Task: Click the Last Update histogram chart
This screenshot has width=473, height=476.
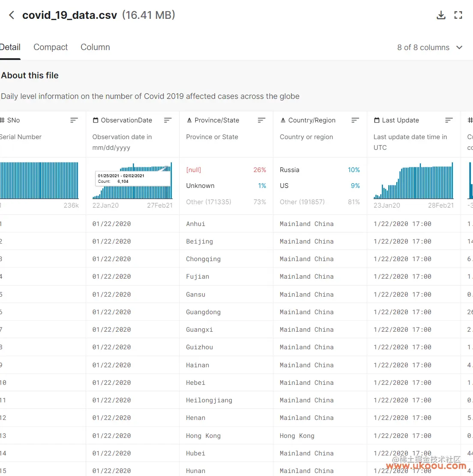Action: click(413, 180)
